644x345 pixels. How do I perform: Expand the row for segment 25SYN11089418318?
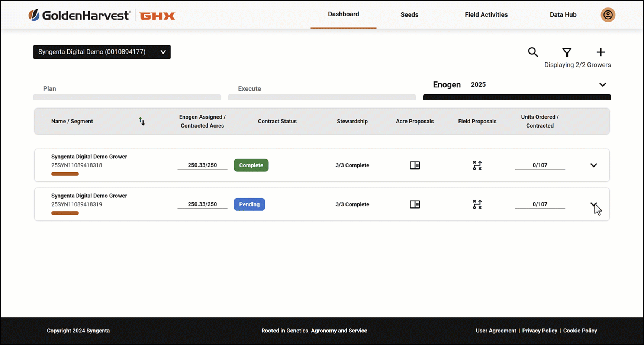click(593, 165)
